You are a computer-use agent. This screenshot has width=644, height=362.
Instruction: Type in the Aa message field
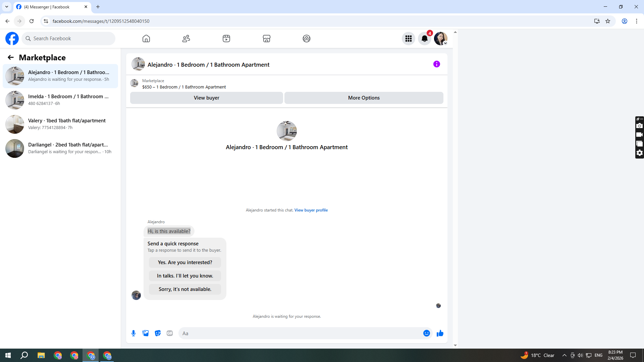pyautogui.click(x=300, y=333)
